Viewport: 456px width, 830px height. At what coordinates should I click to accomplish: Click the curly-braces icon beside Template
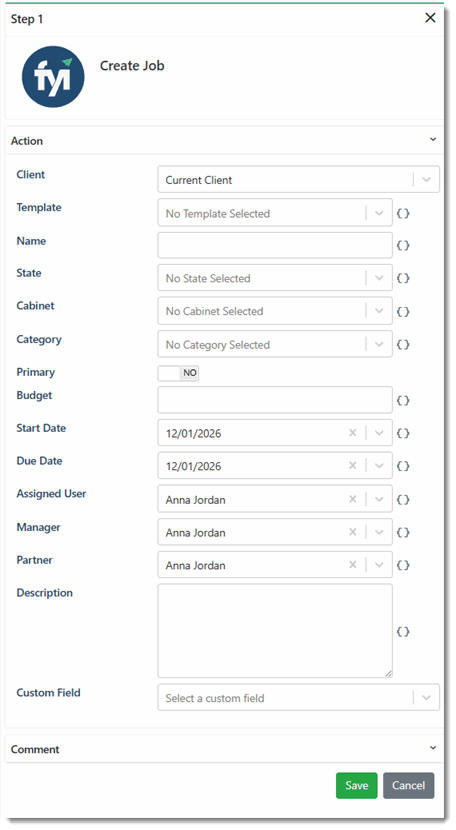(x=403, y=213)
